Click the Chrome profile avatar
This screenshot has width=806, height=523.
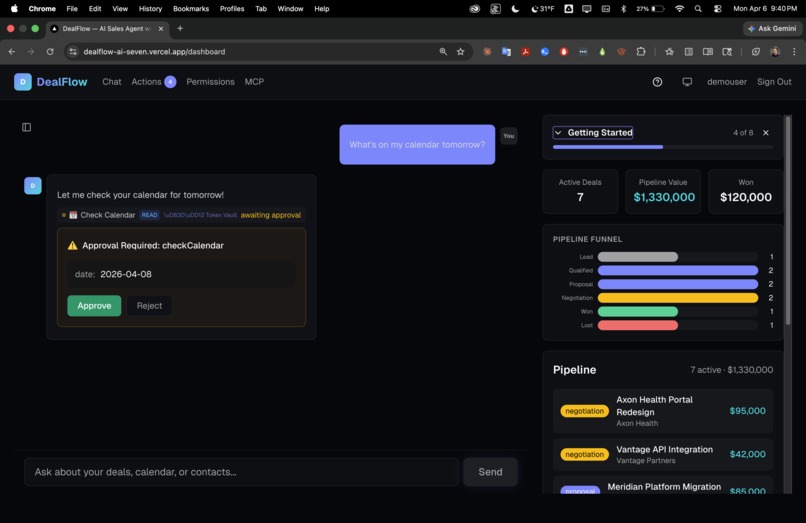775,51
